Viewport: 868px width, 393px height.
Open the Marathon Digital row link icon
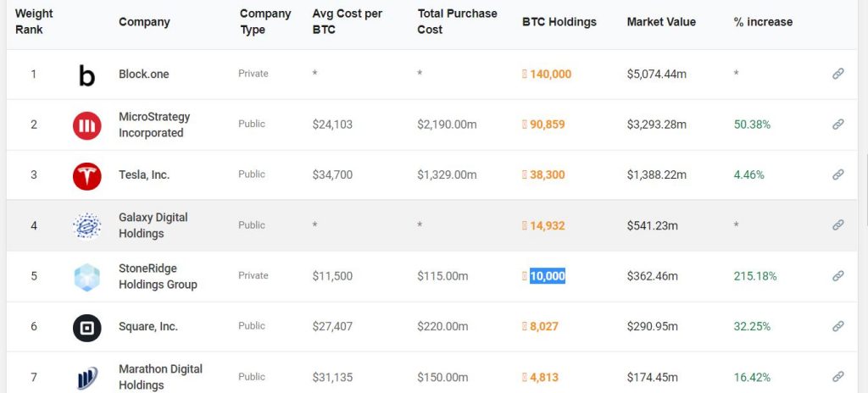click(x=838, y=376)
